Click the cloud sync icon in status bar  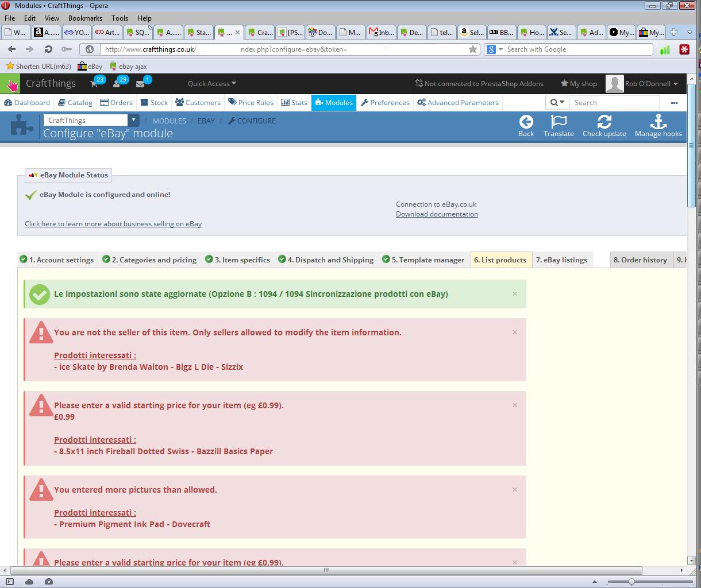pyautogui.click(x=29, y=582)
